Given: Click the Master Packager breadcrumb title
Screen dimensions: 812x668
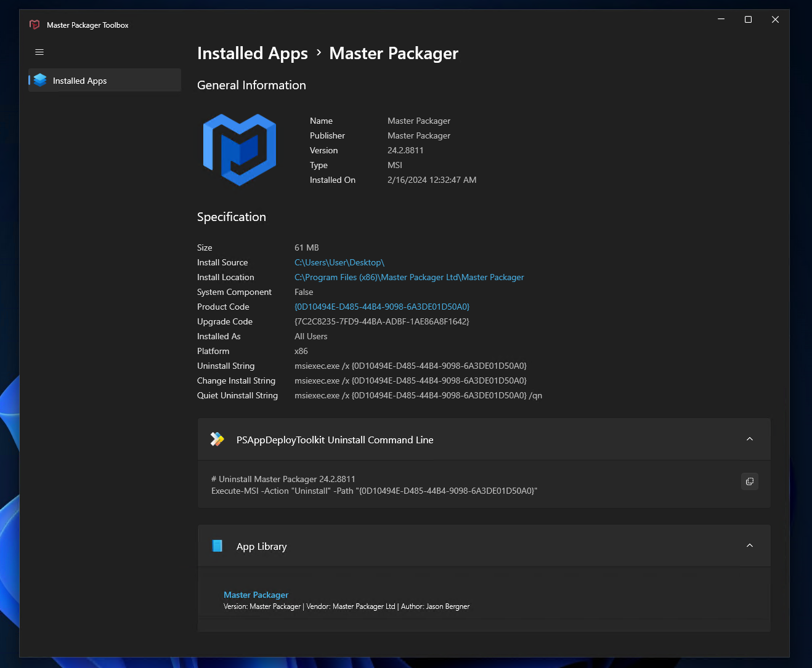Looking at the screenshot, I should tap(394, 54).
